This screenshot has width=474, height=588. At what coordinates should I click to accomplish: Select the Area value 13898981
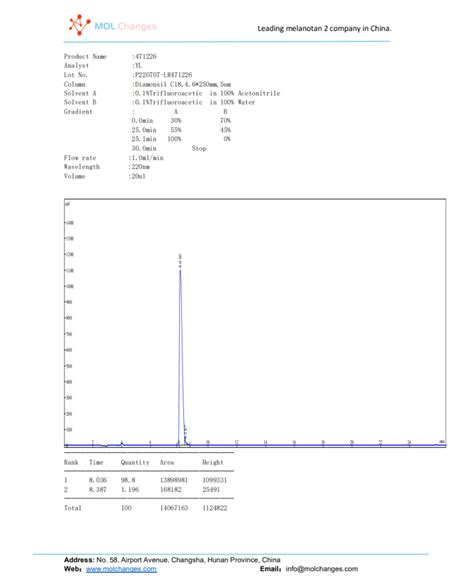(x=174, y=480)
